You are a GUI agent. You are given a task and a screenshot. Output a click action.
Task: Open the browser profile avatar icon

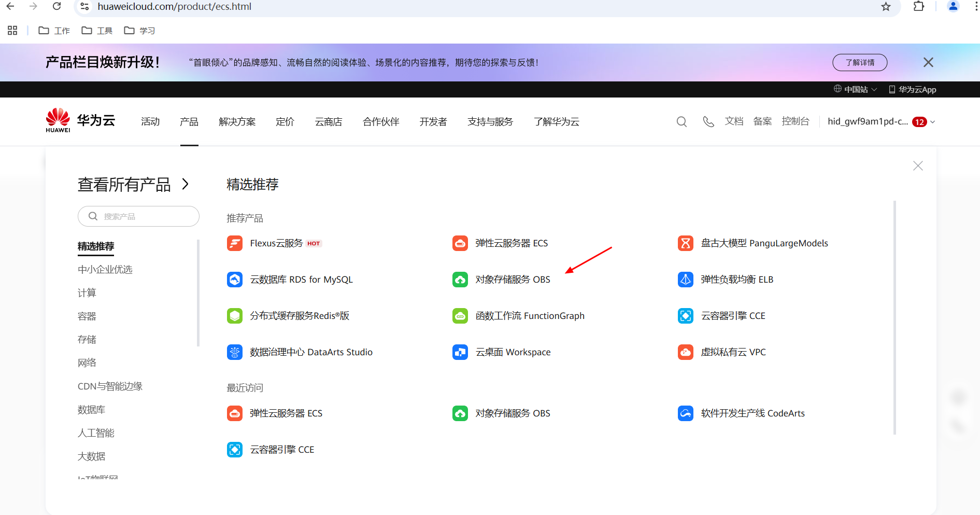tap(953, 6)
